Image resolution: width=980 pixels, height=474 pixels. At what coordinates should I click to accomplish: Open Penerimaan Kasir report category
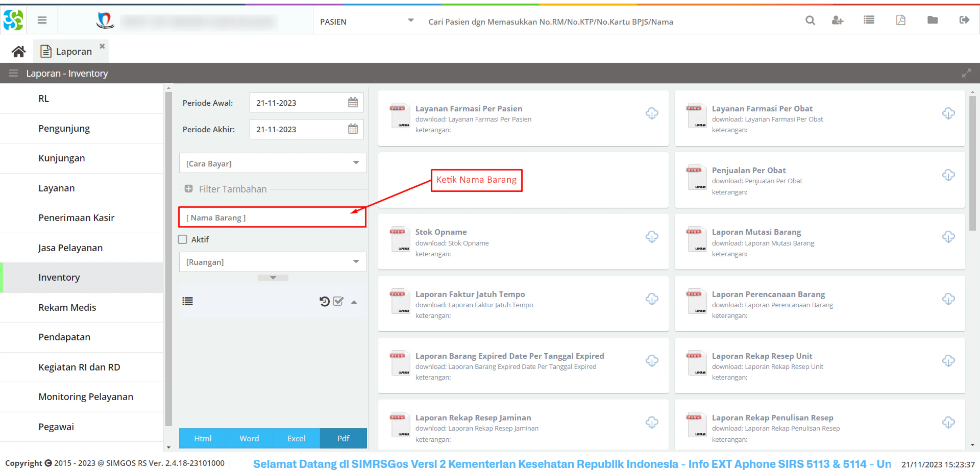click(82, 218)
